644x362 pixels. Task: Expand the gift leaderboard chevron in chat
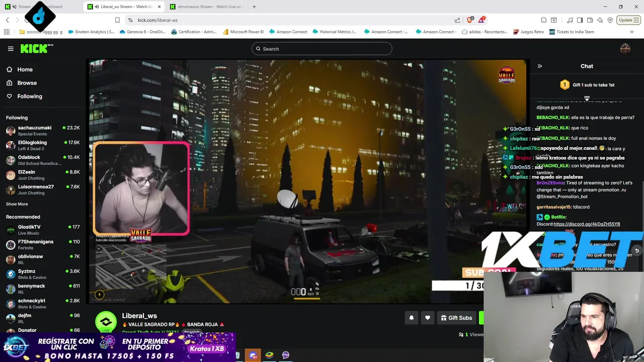[x=587, y=98]
